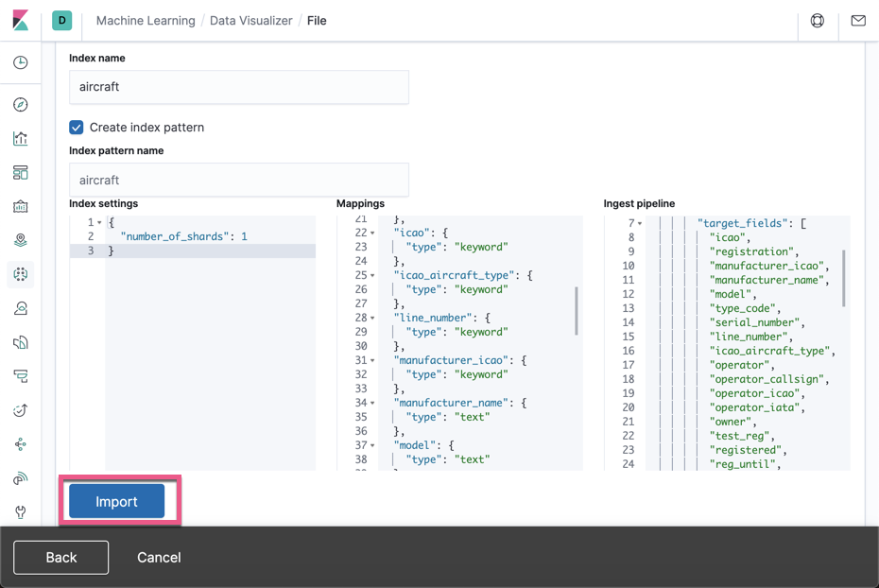This screenshot has width=879, height=588.
Task: Click the Import button
Action: coord(116,501)
